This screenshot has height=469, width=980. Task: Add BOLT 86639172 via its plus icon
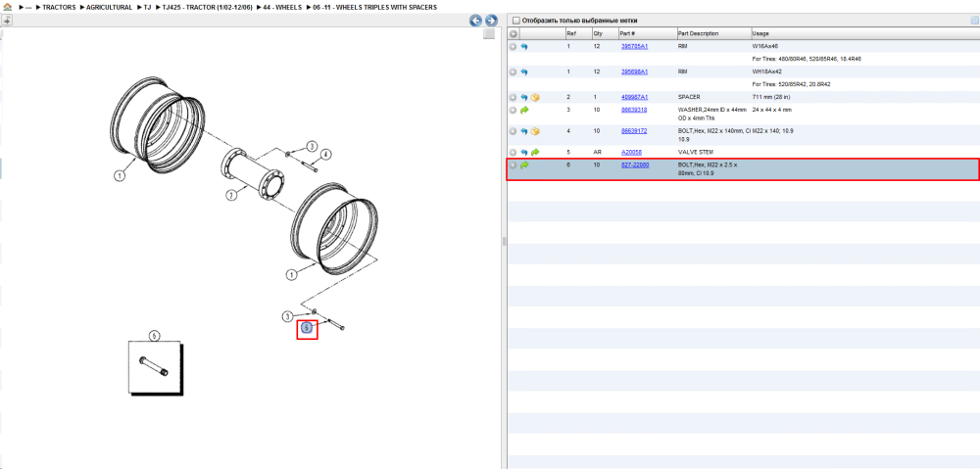tap(514, 131)
